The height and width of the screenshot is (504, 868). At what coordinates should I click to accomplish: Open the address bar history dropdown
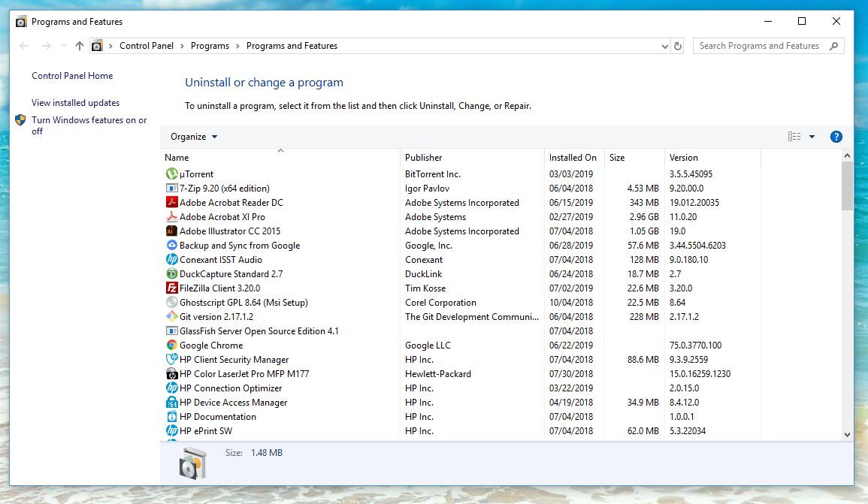tap(665, 46)
